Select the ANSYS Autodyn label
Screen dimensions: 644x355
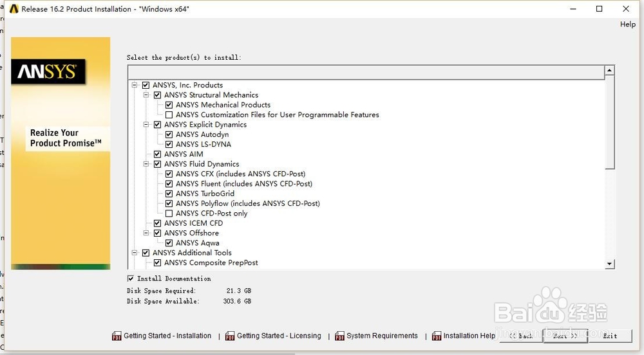(x=202, y=134)
